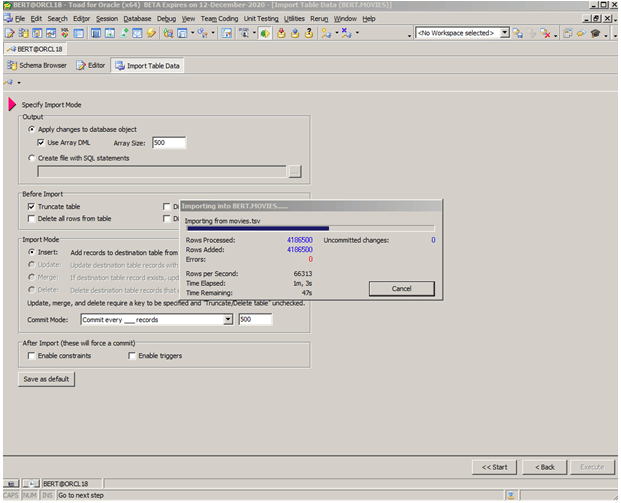Open the Team Coding menu
Viewport: 621px width, 503px height.
coord(219,19)
